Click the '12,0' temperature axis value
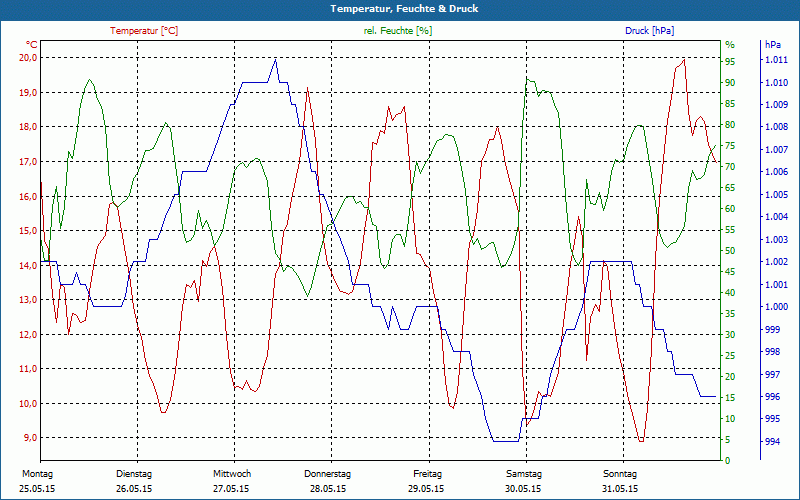Image resolution: width=800 pixels, height=500 pixels. [x=28, y=334]
